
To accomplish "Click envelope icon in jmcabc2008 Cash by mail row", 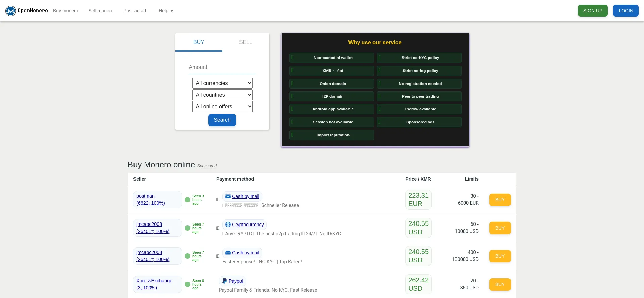I will pyautogui.click(x=228, y=253).
